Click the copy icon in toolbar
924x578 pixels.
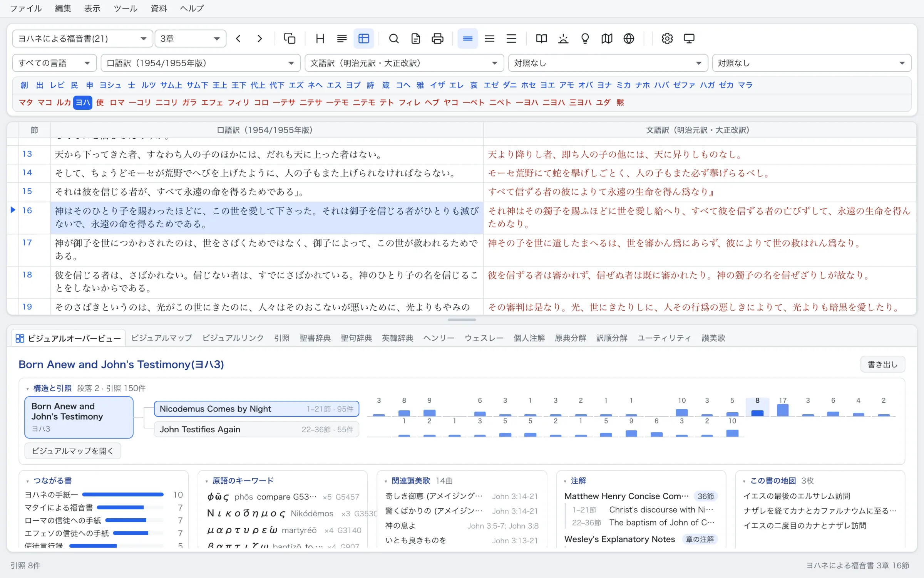pos(290,39)
